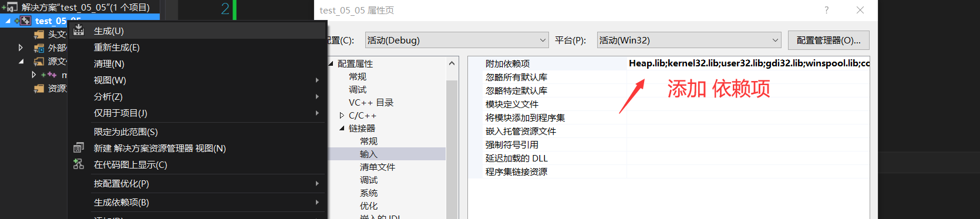Screen dimensions: 980x219
Task: Choose 限定为此范围(S)
Action: coord(197,132)
